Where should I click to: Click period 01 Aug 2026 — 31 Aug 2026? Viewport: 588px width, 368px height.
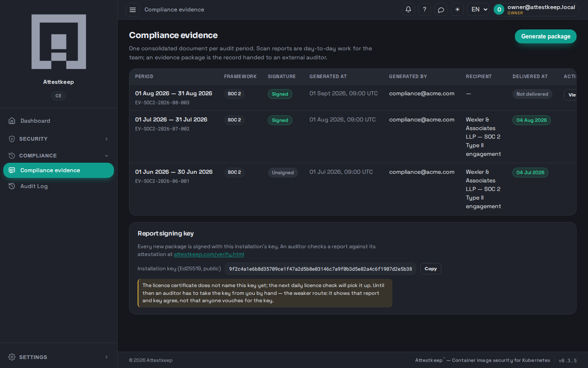[x=174, y=93]
